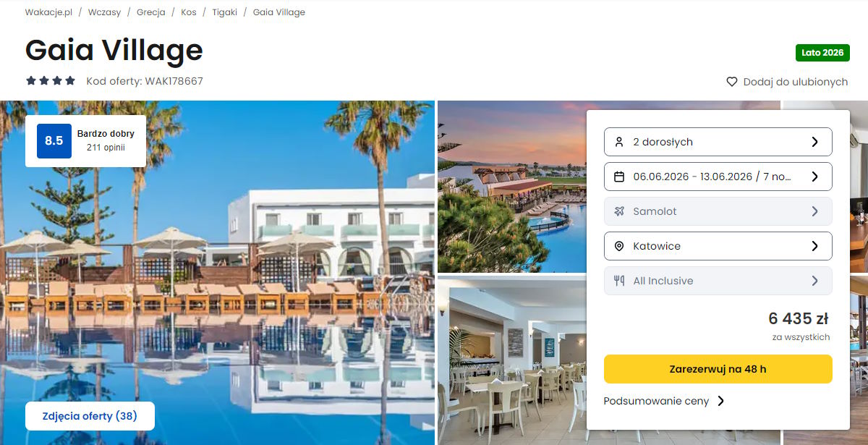Click the four-star hotel rating stars
Screen dimensions: 868x445
(51, 81)
